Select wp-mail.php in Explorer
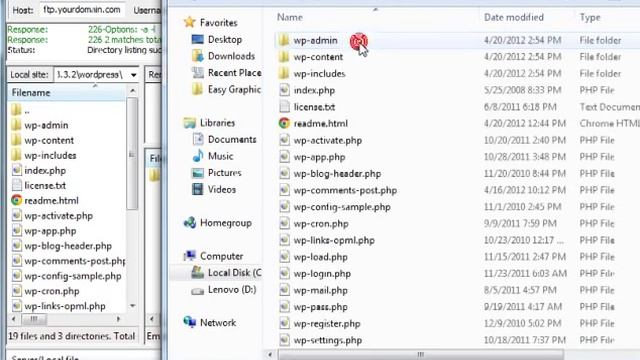The image size is (640, 360). pyautogui.click(x=320, y=291)
